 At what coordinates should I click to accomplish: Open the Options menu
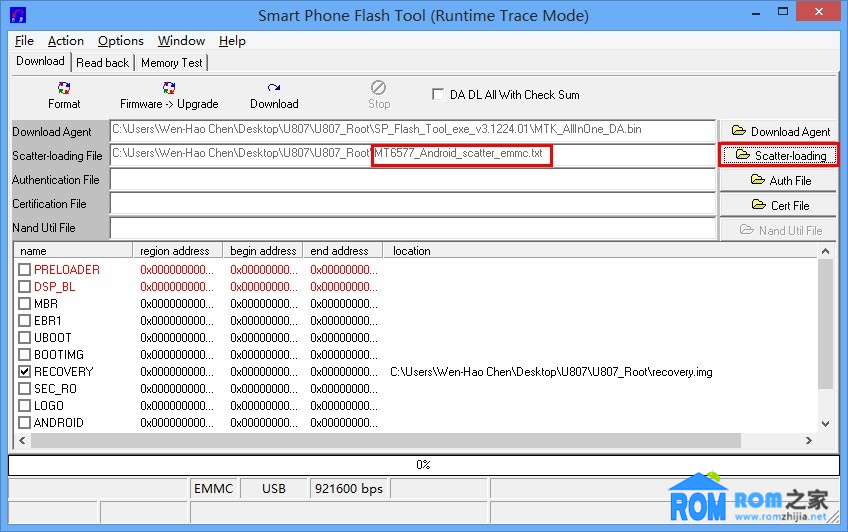click(x=120, y=41)
